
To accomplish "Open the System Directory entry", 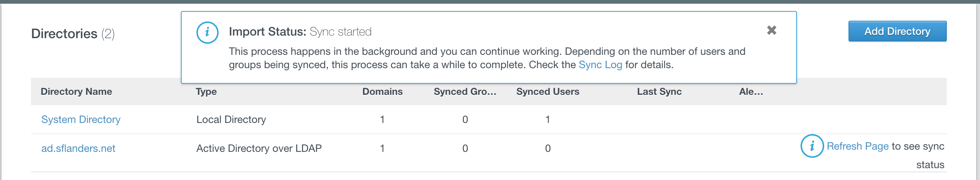I will [x=80, y=120].
